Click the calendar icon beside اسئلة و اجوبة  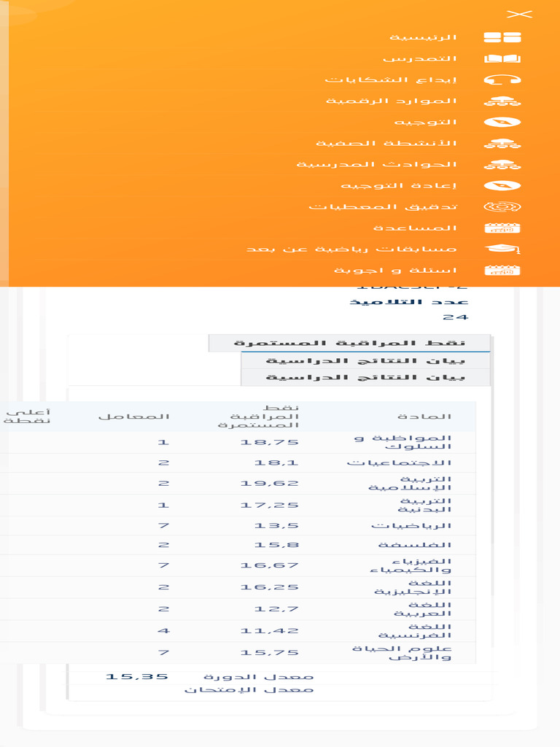(502, 270)
